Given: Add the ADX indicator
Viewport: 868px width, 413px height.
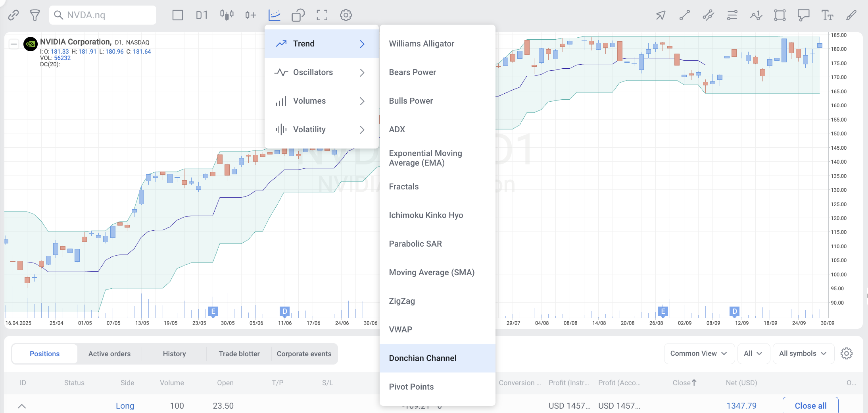Looking at the screenshot, I should pos(438,129).
